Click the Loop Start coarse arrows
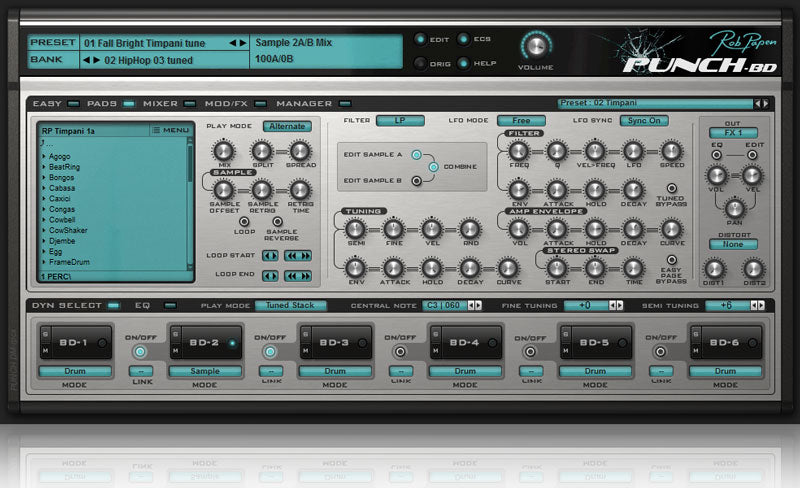800x488 pixels. click(x=298, y=255)
